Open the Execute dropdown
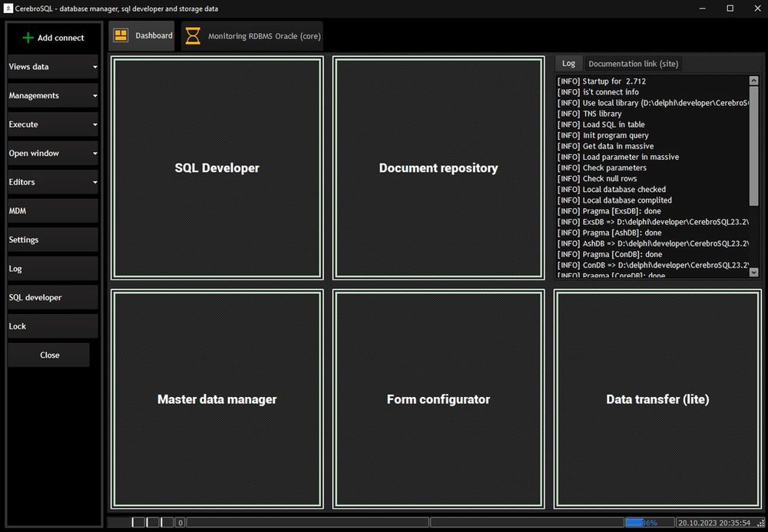 point(52,124)
